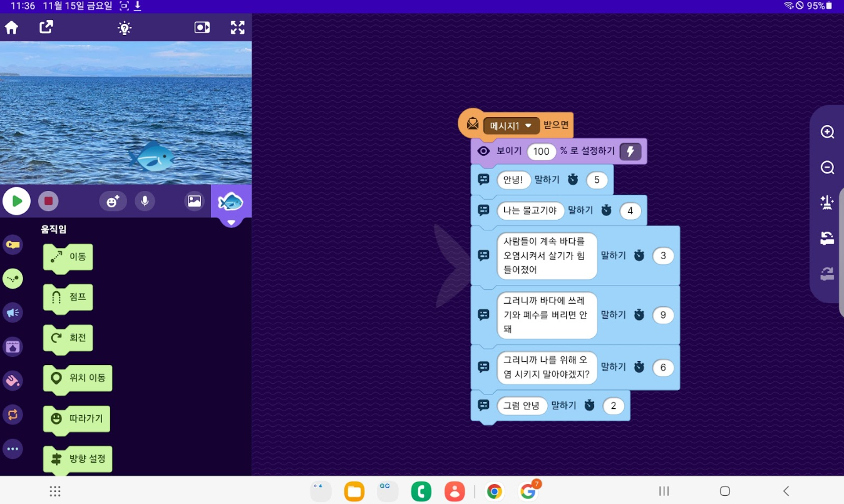Change the timer value 9 on the speech block

[x=663, y=315]
